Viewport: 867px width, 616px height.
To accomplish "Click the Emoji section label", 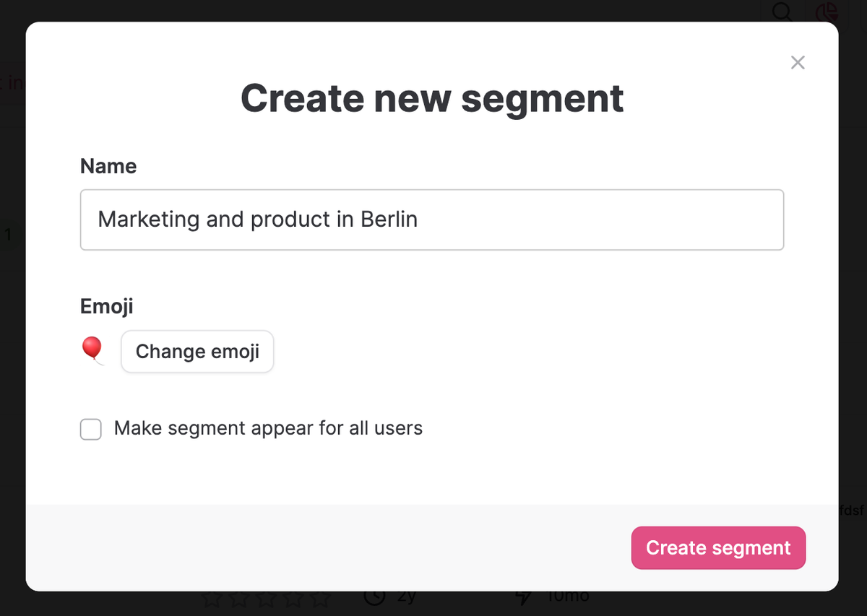I will [106, 306].
